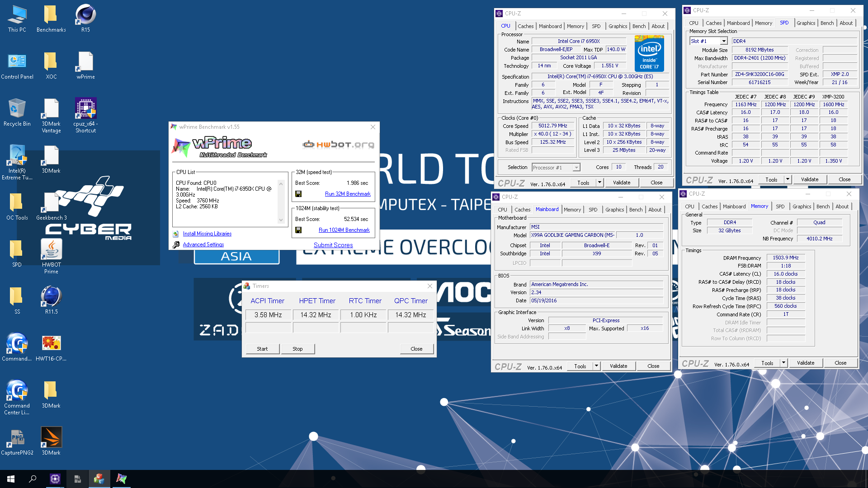Open About tab in Mainboard window
Screen dimensions: 868x488
click(655, 210)
